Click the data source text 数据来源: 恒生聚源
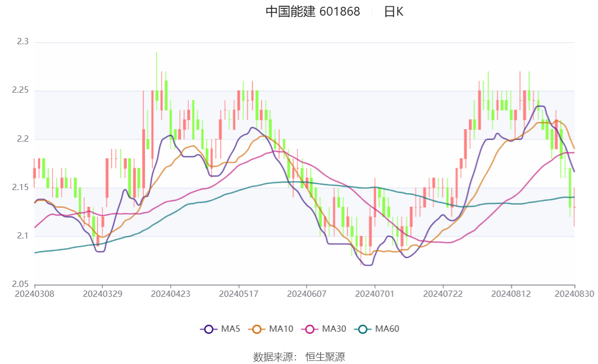The image size is (598, 364). [299, 357]
